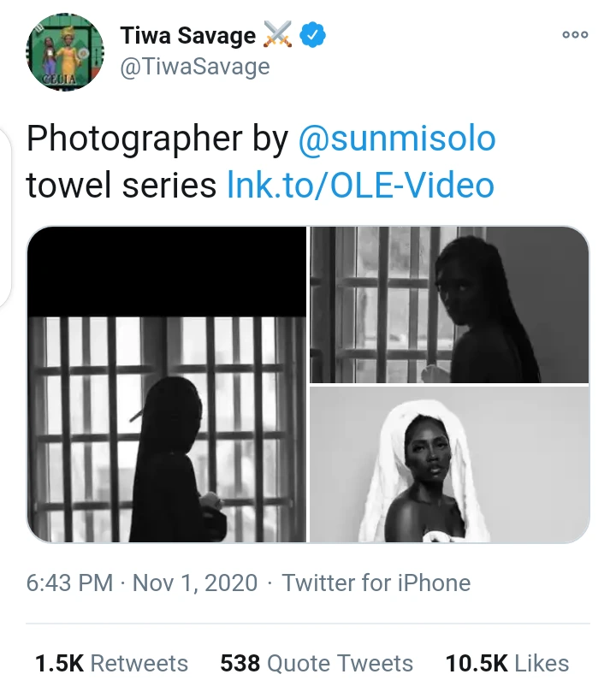616x692 pixels.
Task: Follow the lnk.to/OLE-Video link
Action: [360, 184]
